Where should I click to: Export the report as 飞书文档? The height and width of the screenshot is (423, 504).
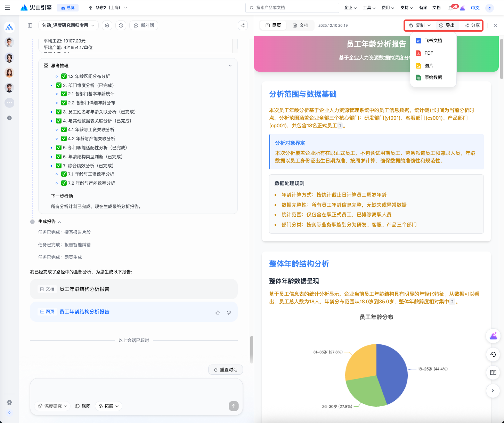(433, 41)
